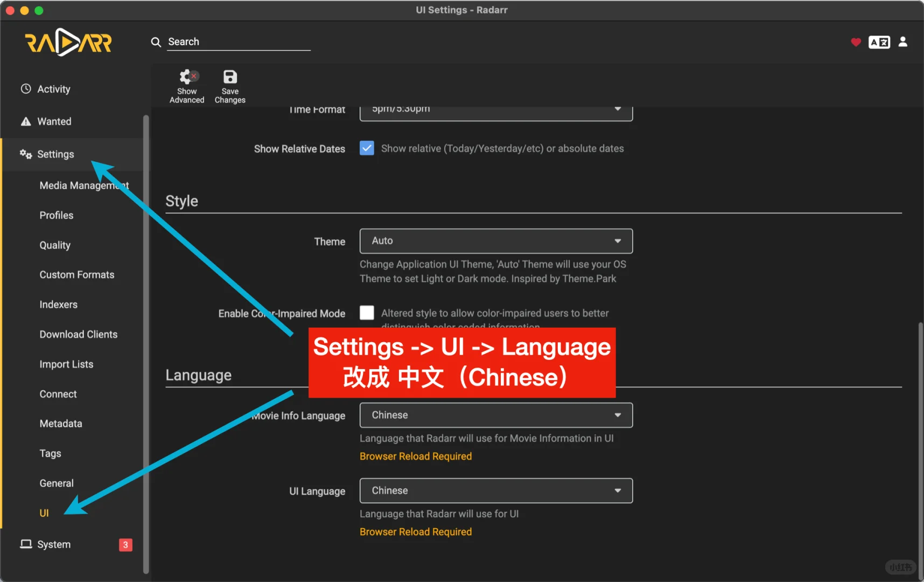Open Indexers settings
The image size is (924, 582).
click(59, 304)
